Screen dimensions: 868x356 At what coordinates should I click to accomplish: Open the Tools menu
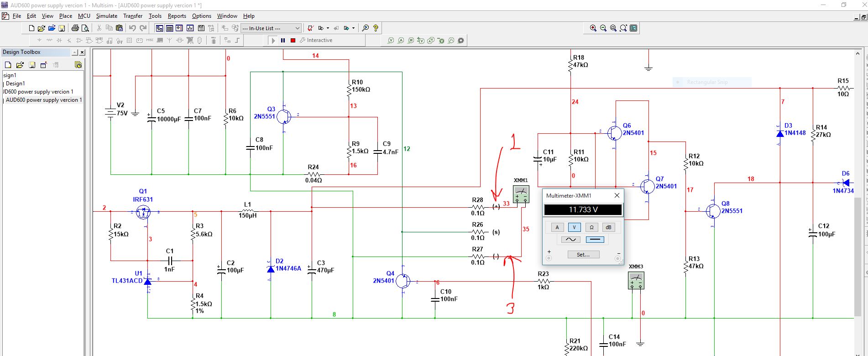click(155, 16)
